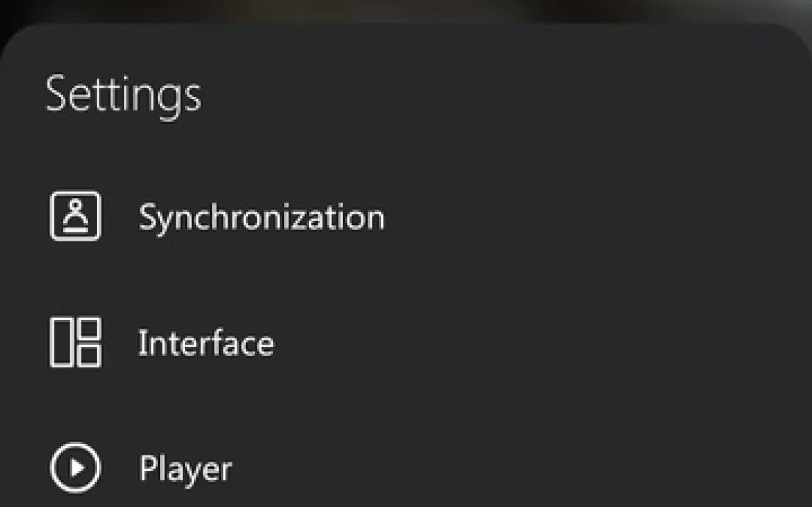Click the Player play-circle icon
Screen dimensions: 812x507
click(x=75, y=467)
